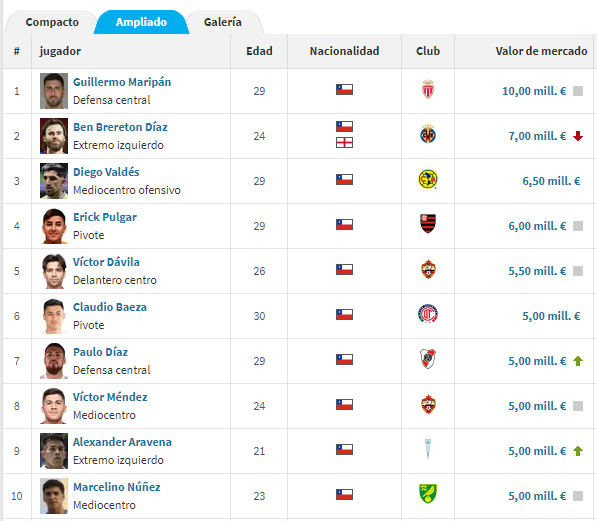Image resolution: width=597 pixels, height=521 pixels.
Task: Click the red down arrow beside 7,00 mill. €
Action: pyautogui.click(x=578, y=136)
